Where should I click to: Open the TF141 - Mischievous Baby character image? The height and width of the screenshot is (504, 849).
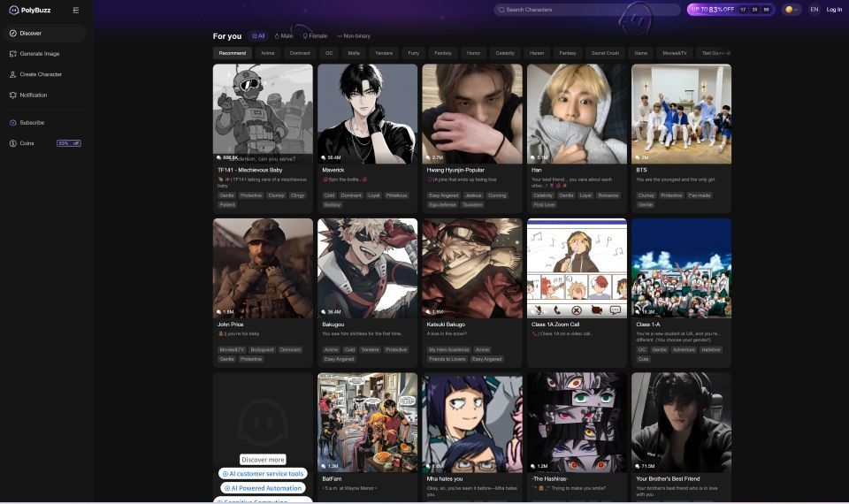[x=263, y=114]
